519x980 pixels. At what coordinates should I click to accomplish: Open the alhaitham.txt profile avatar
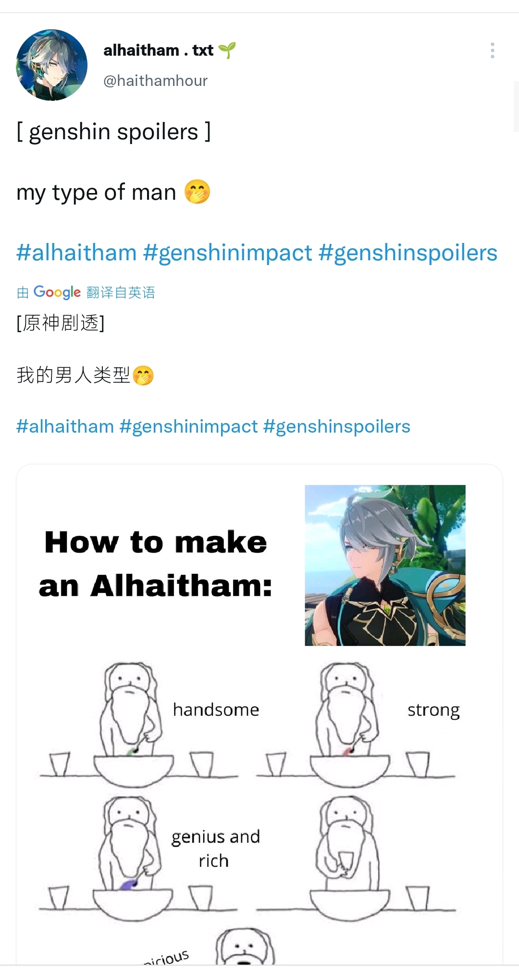[x=52, y=65]
